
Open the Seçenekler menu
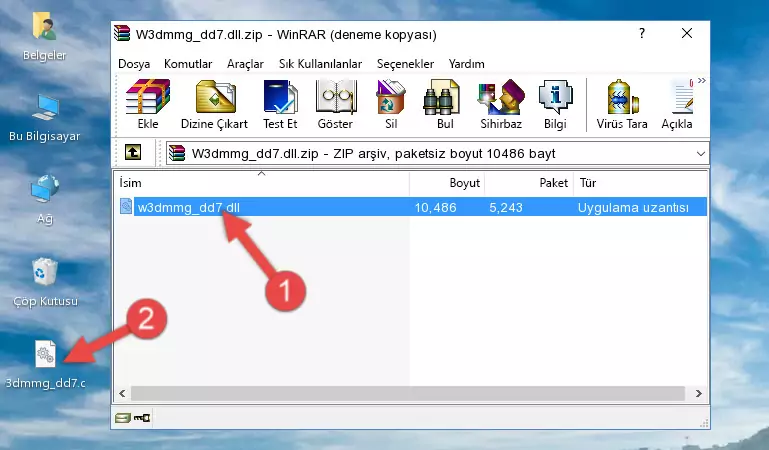click(x=405, y=64)
